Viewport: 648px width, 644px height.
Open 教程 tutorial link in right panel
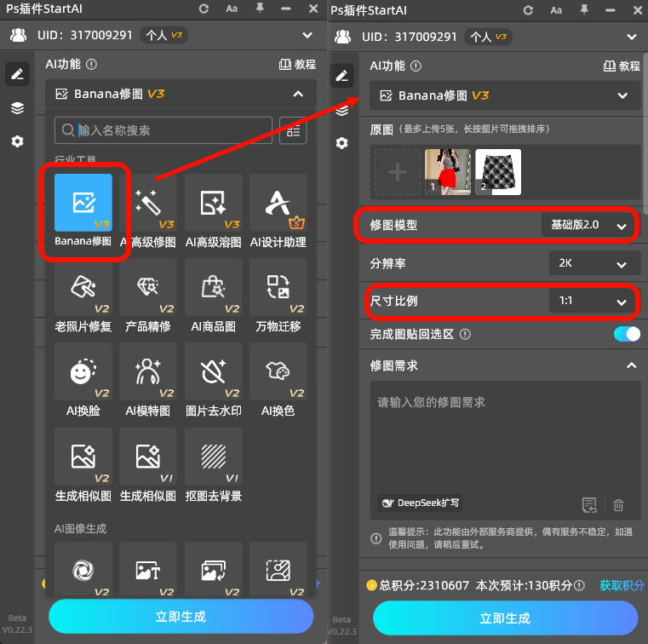tap(622, 66)
